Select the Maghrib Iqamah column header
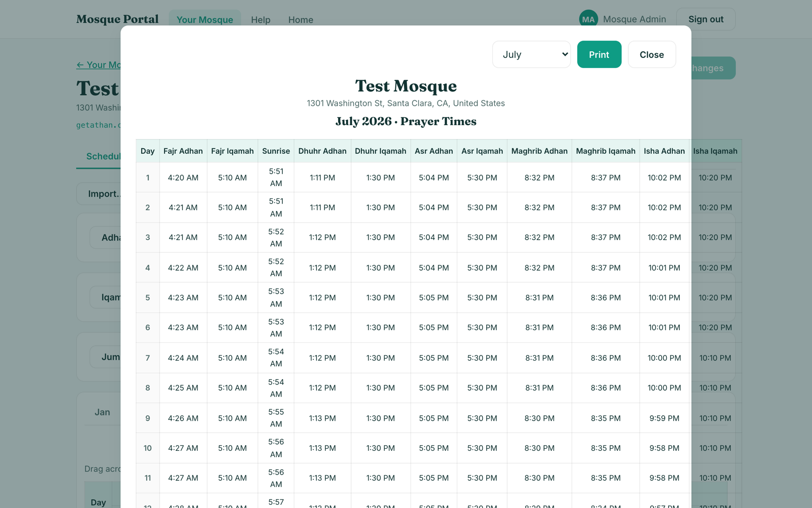The height and width of the screenshot is (508, 812). (605, 151)
